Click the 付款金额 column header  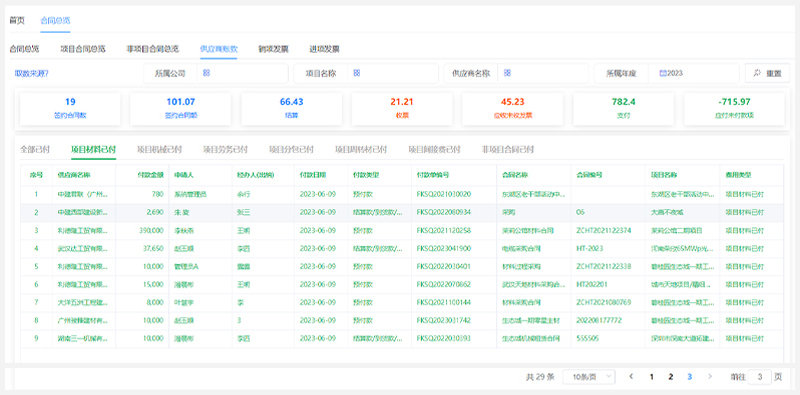[x=151, y=175]
